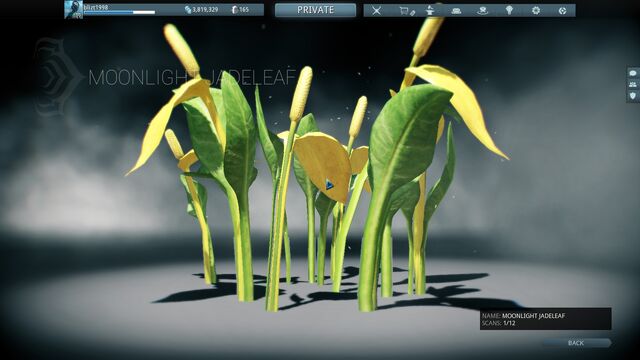Click the BACK button
The width and height of the screenshot is (640, 360).
(576, 343)
